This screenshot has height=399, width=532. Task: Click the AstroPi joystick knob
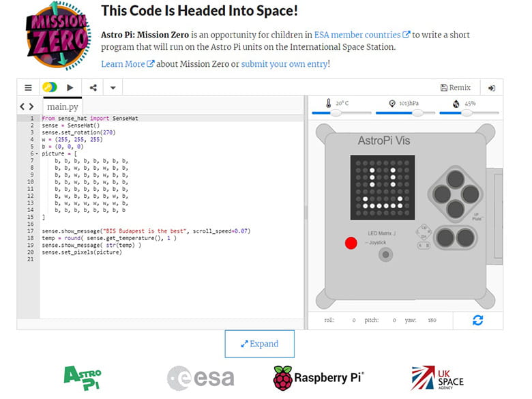[x=385, y=254]
